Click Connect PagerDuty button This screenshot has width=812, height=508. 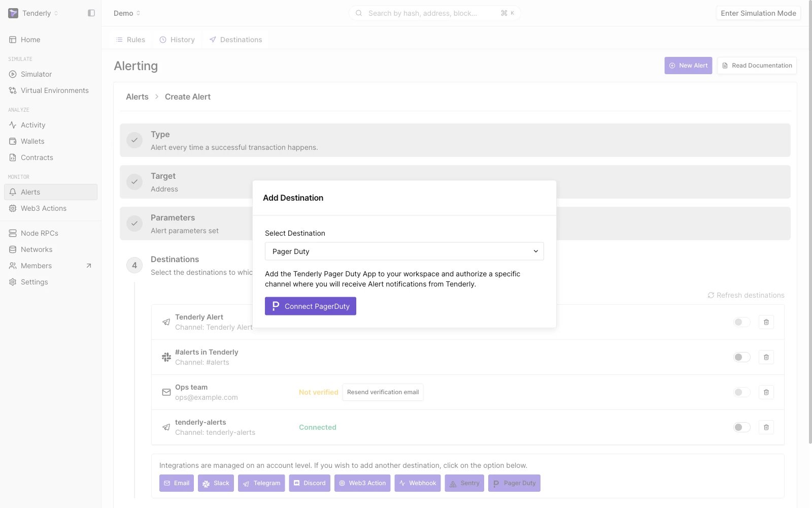[x=311, y=306]
